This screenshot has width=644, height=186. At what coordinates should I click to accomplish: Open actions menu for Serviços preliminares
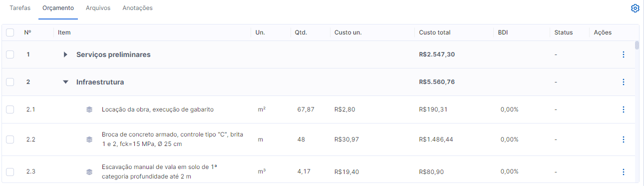coord(623,54)
